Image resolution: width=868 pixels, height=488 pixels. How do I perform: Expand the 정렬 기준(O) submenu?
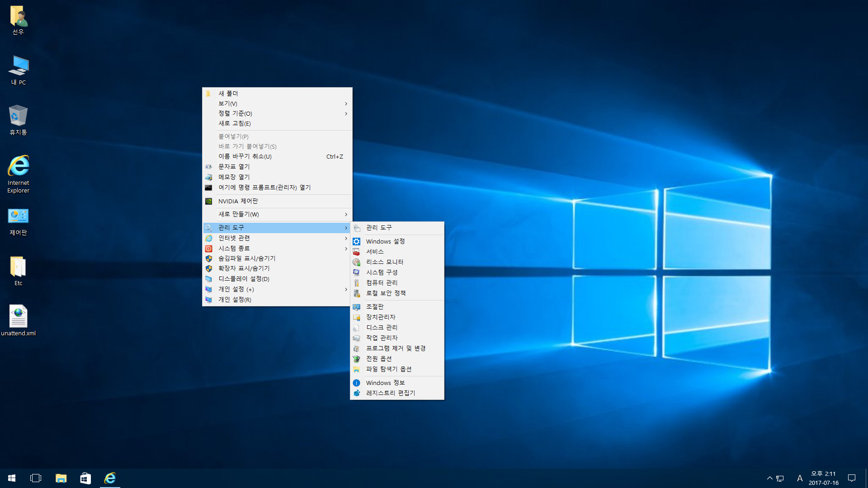pyautogui.click(x=277, y=113)
